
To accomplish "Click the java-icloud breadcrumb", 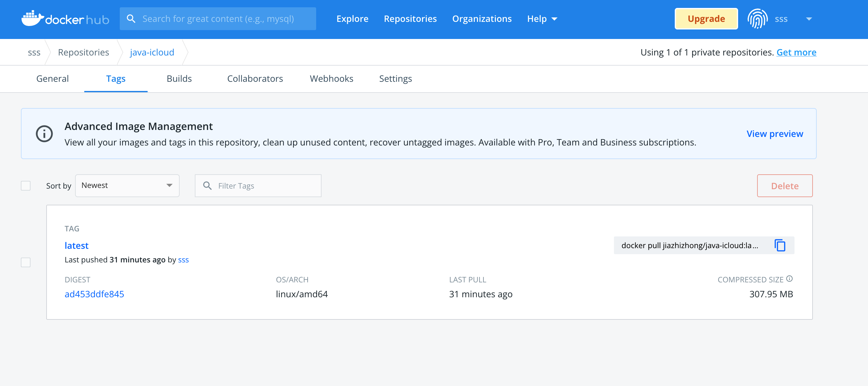I will (x=152, y=52).
